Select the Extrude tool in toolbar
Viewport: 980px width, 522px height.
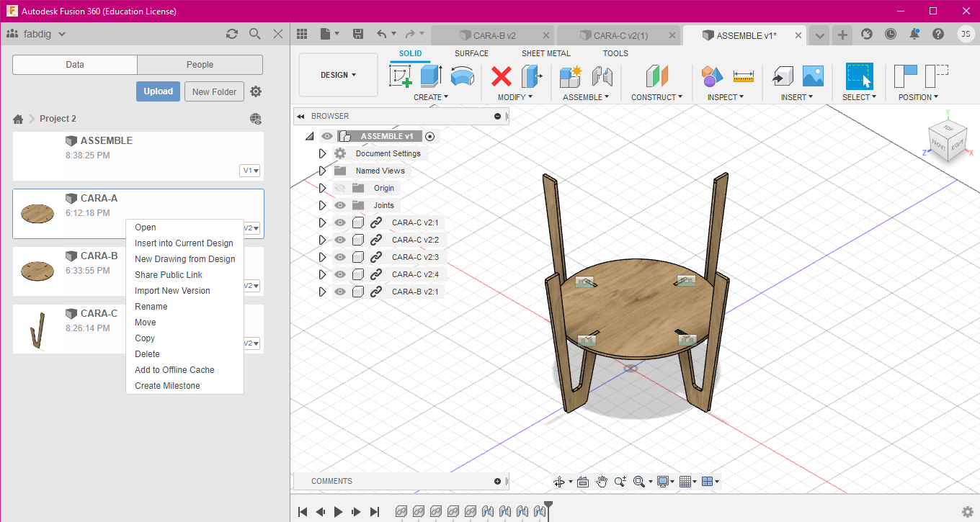431,76
